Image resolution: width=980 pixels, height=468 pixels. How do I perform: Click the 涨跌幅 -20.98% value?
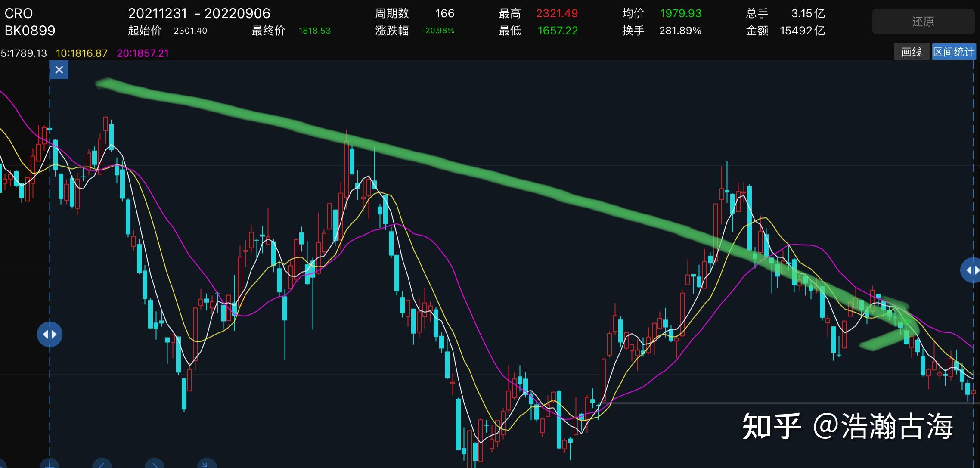point(438,31)
